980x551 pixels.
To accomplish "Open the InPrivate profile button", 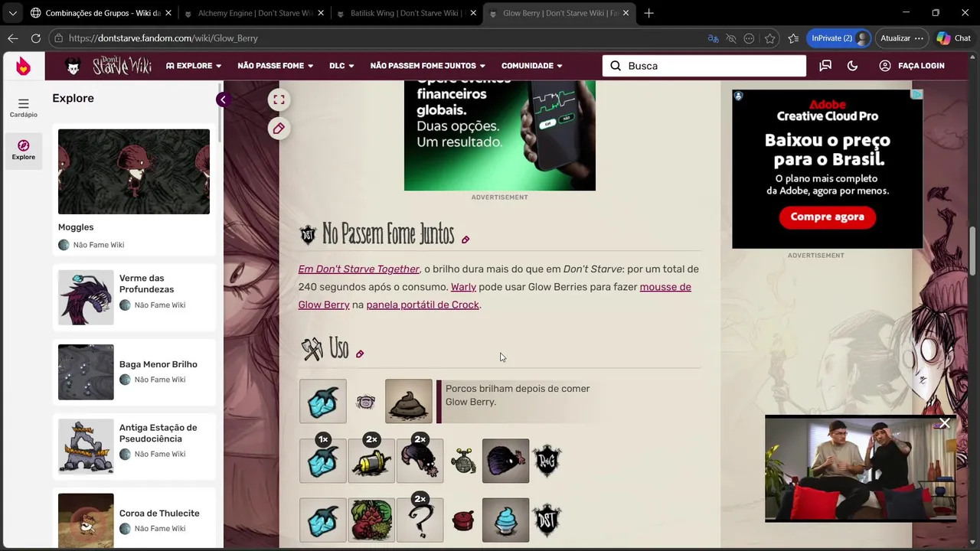I will tap(839, 38).
